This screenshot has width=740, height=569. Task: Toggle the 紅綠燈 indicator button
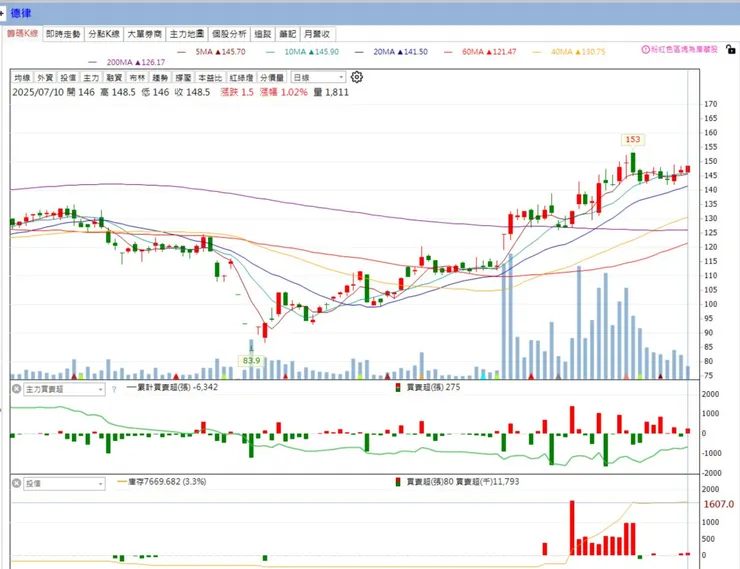click(242, 77)
